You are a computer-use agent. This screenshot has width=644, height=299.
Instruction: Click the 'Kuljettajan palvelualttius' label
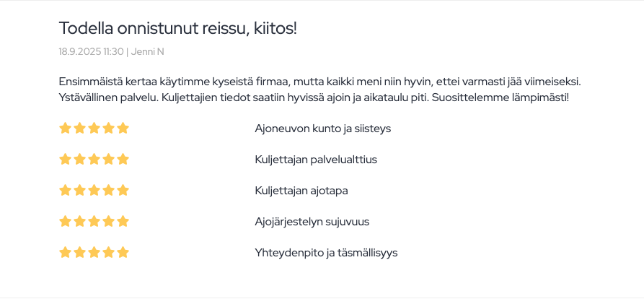pyautogui.click(x=316, y=160)
